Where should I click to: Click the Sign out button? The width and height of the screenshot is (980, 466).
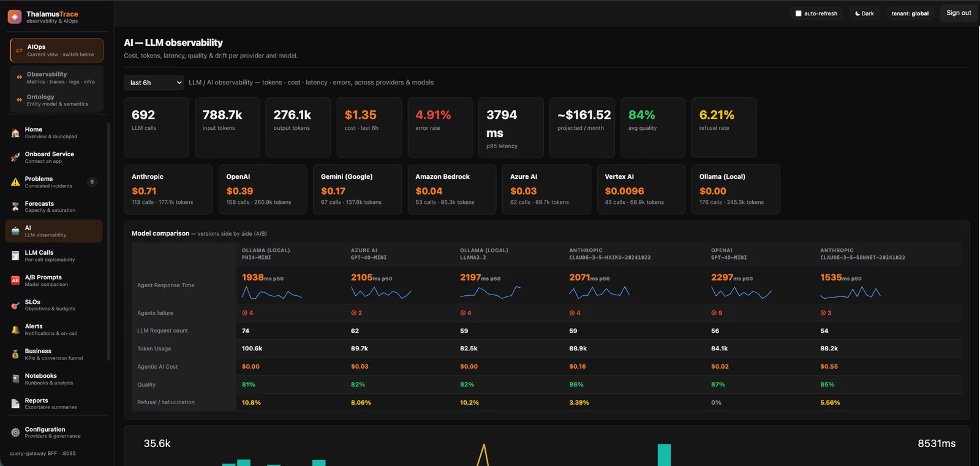point(959,13)
